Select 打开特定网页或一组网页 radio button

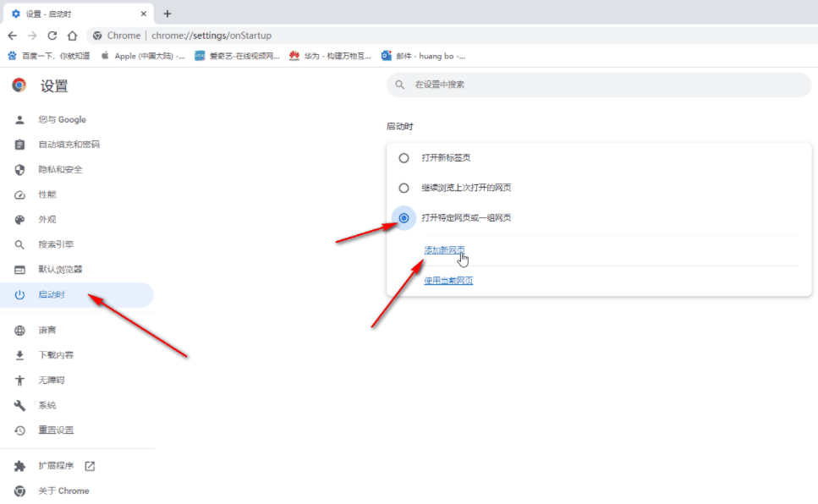(404, 218)
